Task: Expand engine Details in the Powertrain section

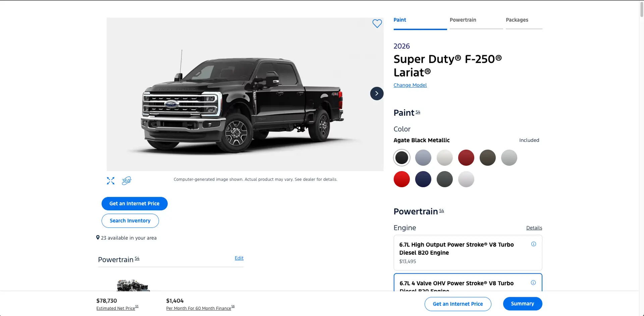Action: [x=534, y=228]
